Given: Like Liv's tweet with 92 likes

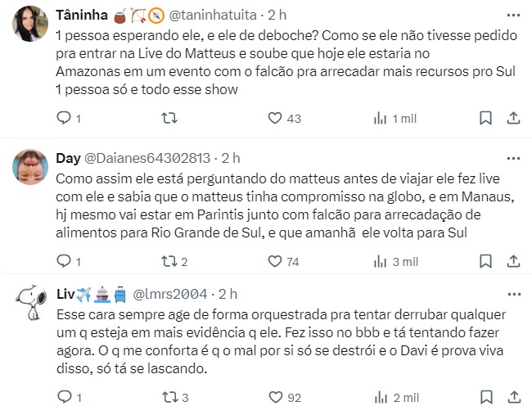Looking at the screenshot, I should [275, 397].
